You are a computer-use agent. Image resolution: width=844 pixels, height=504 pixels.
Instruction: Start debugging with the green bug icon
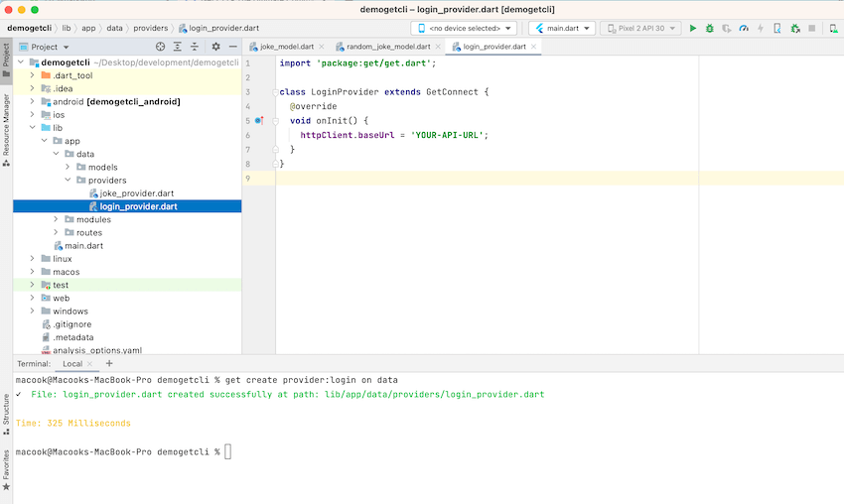(x=709, y=29)
